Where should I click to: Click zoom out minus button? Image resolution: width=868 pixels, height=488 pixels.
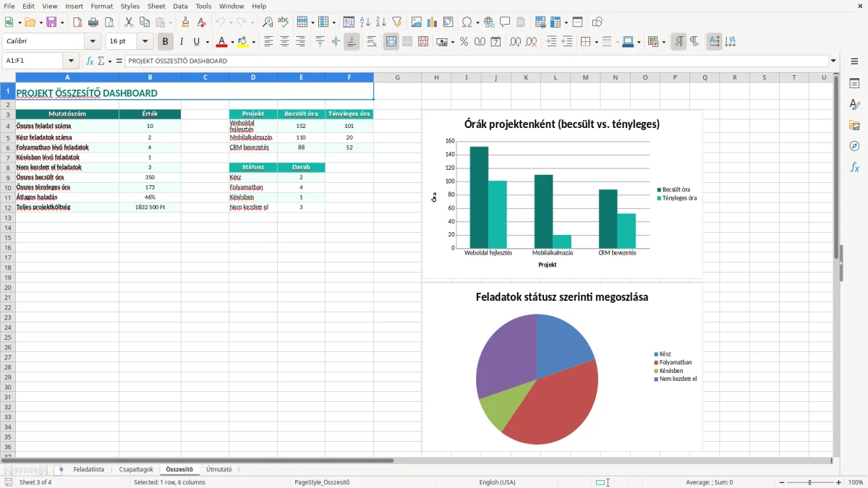point(782,482)
